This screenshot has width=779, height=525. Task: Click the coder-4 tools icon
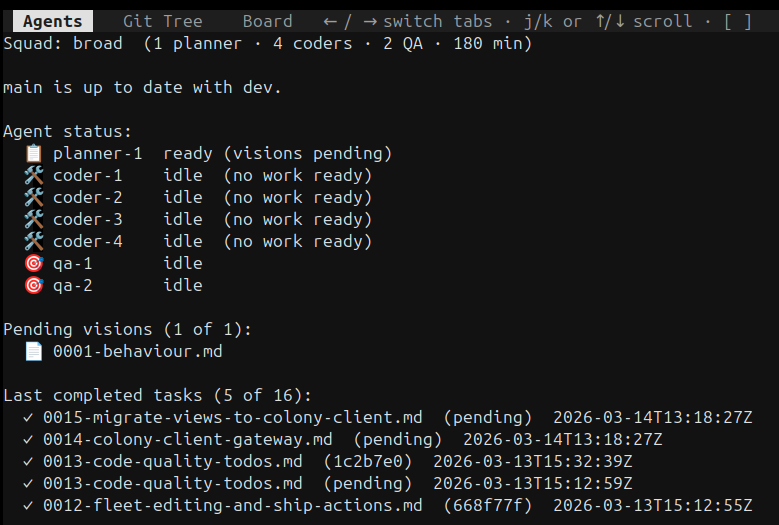pyautogui.click(x=33, y=242)
